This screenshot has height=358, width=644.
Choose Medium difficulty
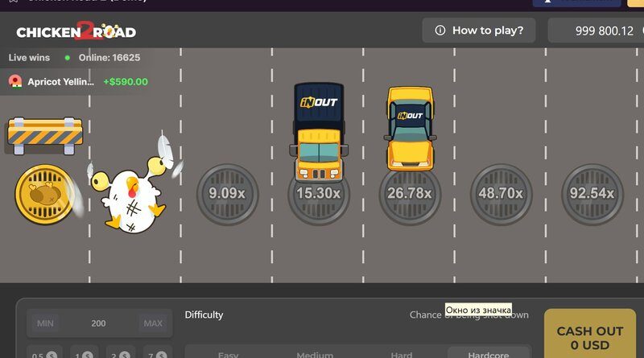pyautogui.click(x=315, y=353)
